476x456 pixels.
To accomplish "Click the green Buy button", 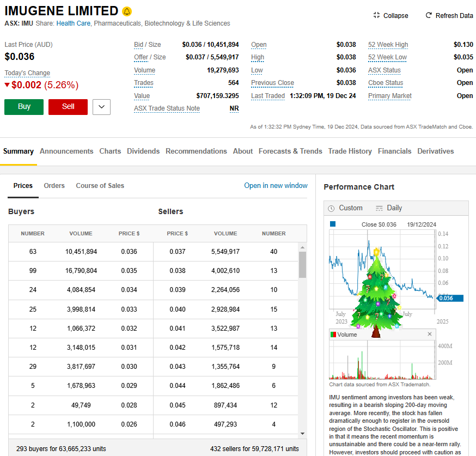I will tap(24, 107).
